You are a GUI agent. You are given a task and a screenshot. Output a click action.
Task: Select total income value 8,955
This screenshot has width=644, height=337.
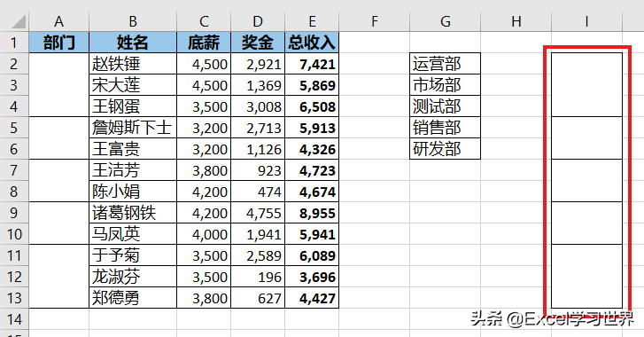point(312,213)
